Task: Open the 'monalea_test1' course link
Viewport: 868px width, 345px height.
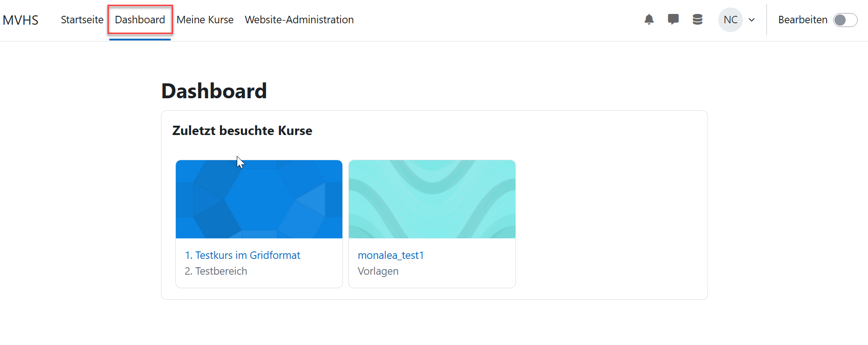Action: [391, 255]
